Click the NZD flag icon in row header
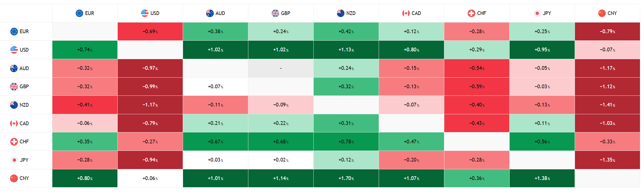644x195 pixels. (14, 105)
